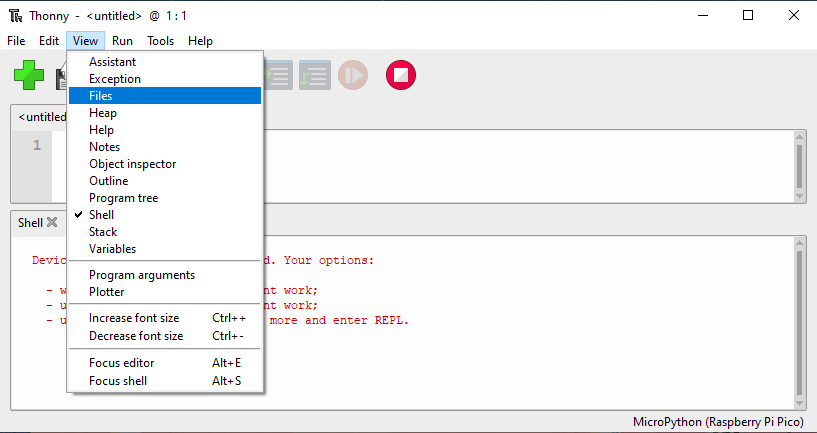
Task: Show the Assistant view
Action: coord(112,62)
